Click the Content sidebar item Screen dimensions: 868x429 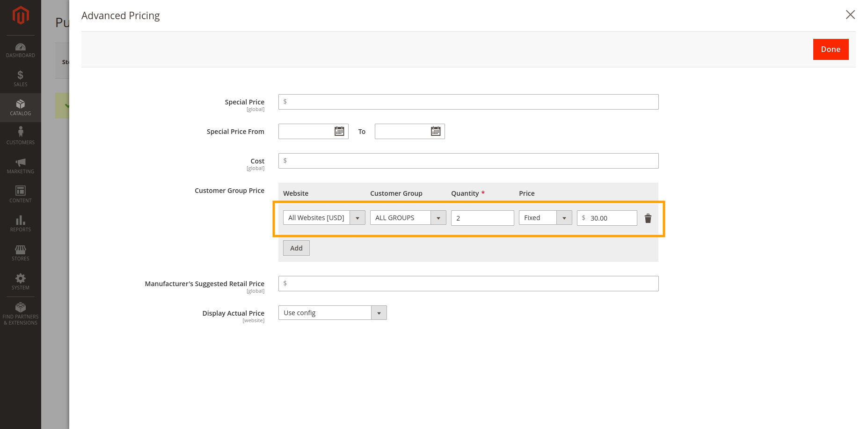(x=21, y=194)
